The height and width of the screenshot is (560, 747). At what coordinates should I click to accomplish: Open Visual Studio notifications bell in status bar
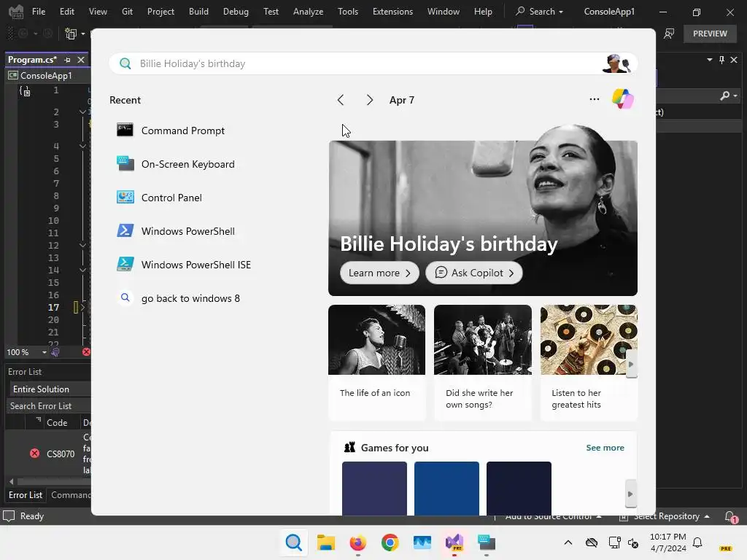730,516
